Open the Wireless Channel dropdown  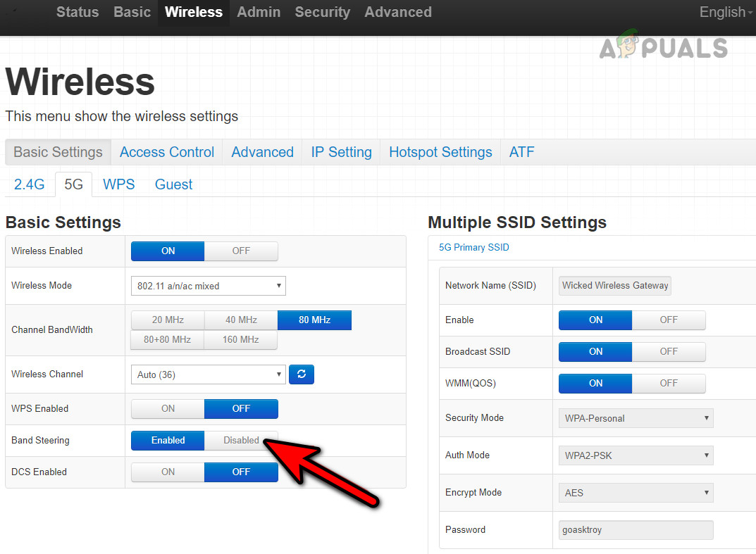pos(208,374)
